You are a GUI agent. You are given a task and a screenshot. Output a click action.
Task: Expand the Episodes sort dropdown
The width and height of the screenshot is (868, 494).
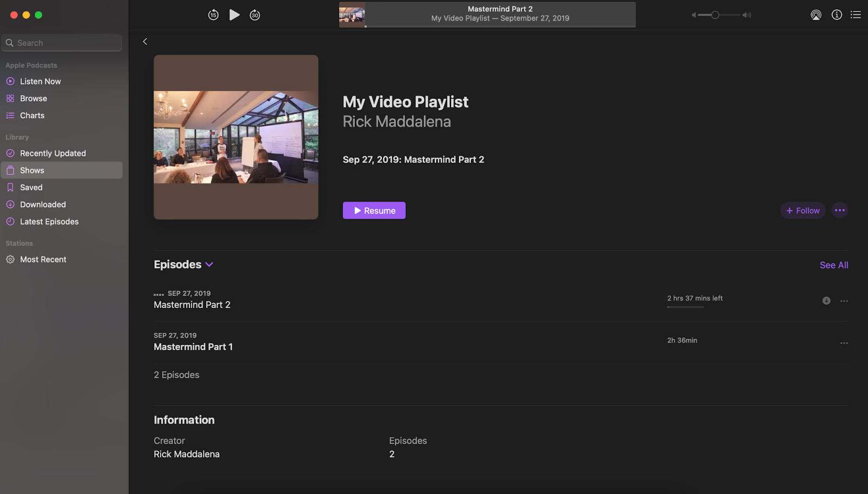209,265
